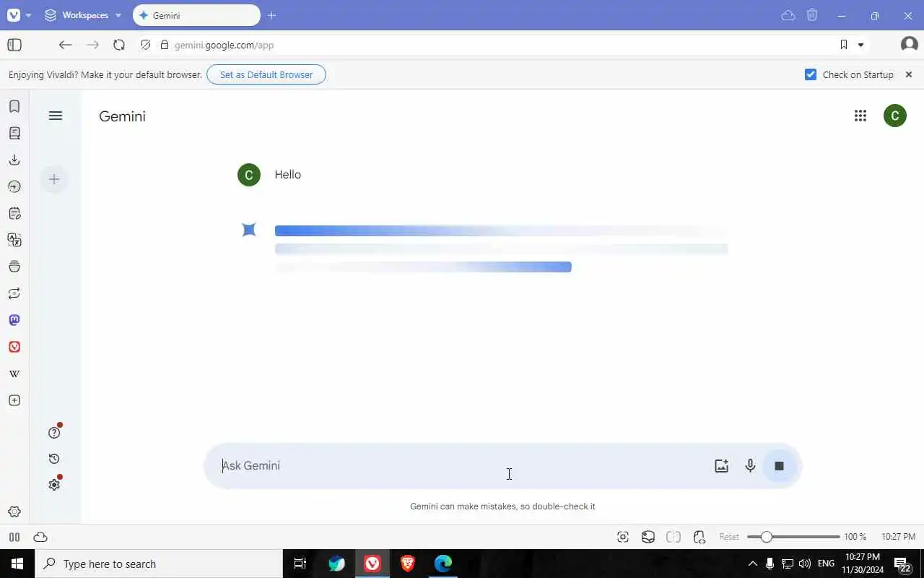Viewport: 924px width, 578px height.
Task: Expand the address bar dropdown arrow
Action: [x=860, y=45]
